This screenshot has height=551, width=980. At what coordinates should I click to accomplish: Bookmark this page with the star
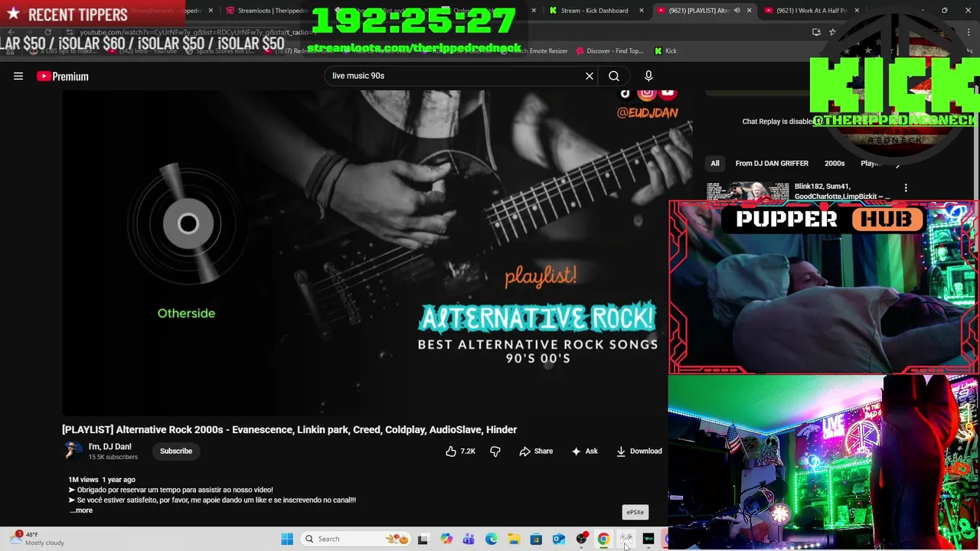832,32
